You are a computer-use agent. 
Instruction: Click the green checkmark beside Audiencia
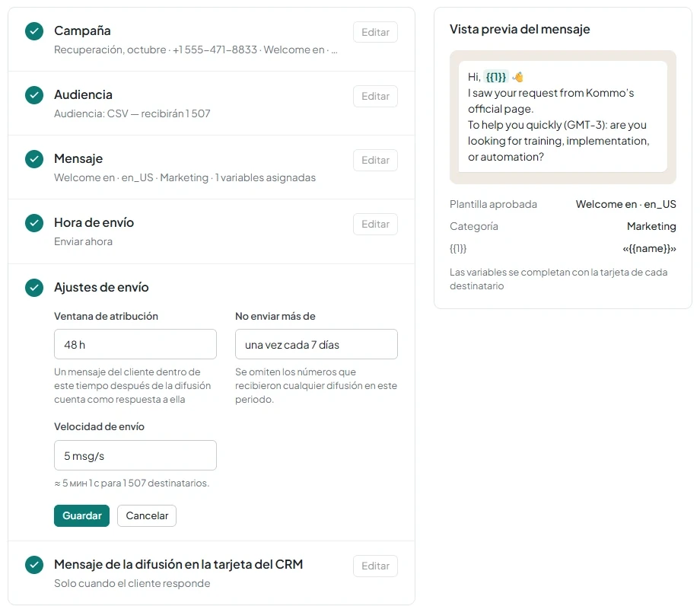[x=34, y=95]
